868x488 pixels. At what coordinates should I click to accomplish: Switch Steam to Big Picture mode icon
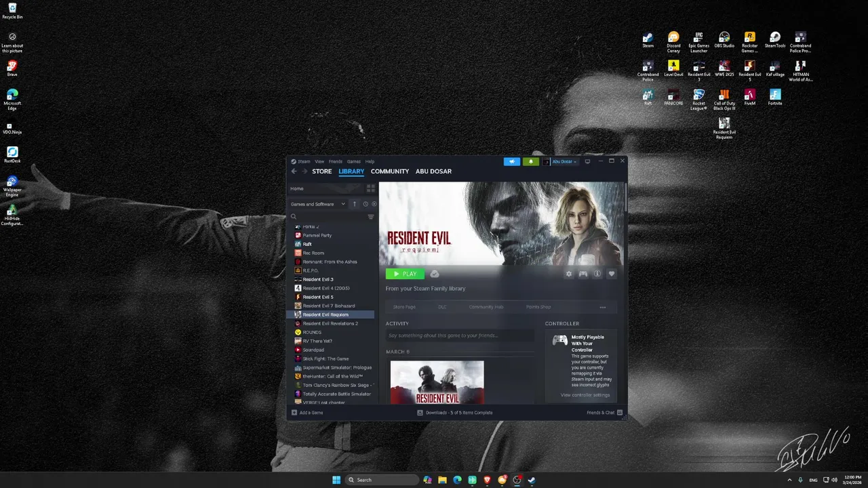click(x=587, y=161)
